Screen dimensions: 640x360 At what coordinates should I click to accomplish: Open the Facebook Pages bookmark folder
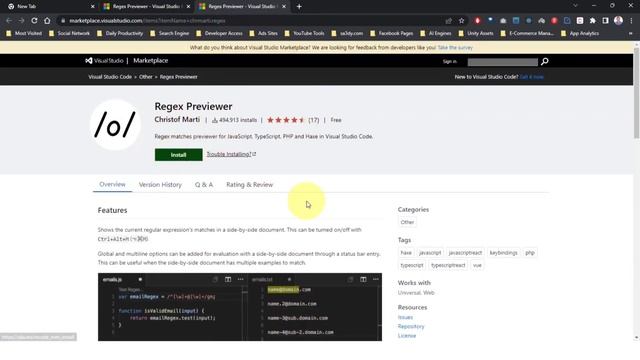point(391,33)
